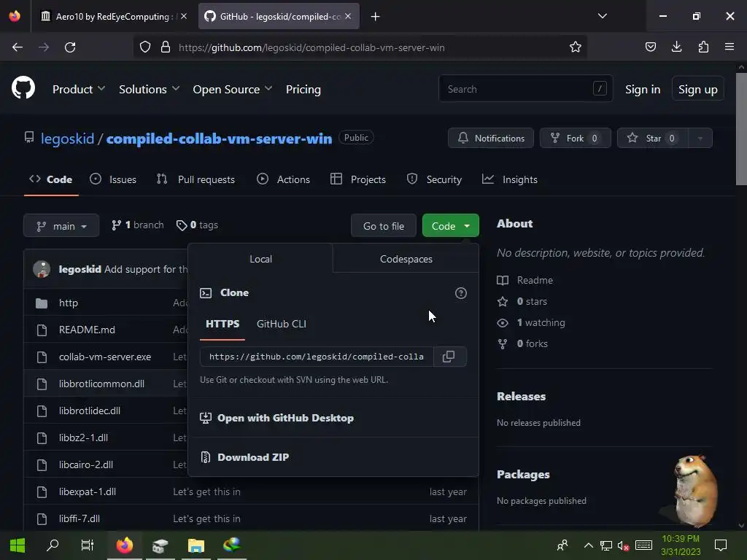The image size is (747, 560).
Task: Reload the current page
Action: point(70,47)
